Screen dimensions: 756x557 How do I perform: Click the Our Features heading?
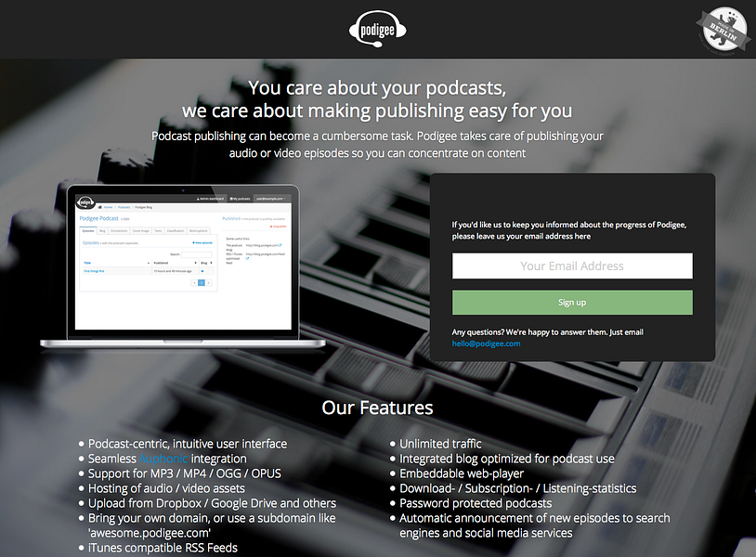coord(377,408)
